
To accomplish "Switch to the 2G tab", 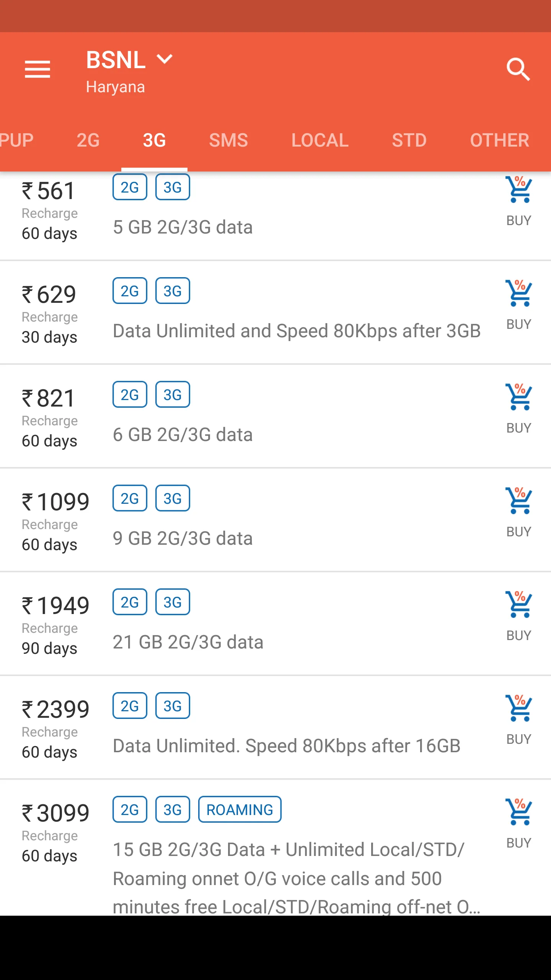I will click(x=88, y=140).
